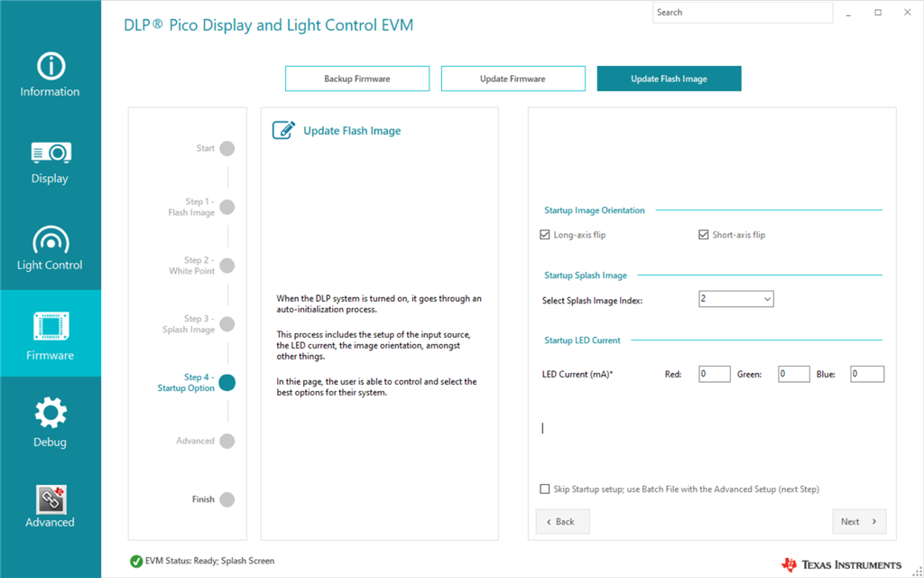Click the 'Startup Splash Image' heading

585,275
